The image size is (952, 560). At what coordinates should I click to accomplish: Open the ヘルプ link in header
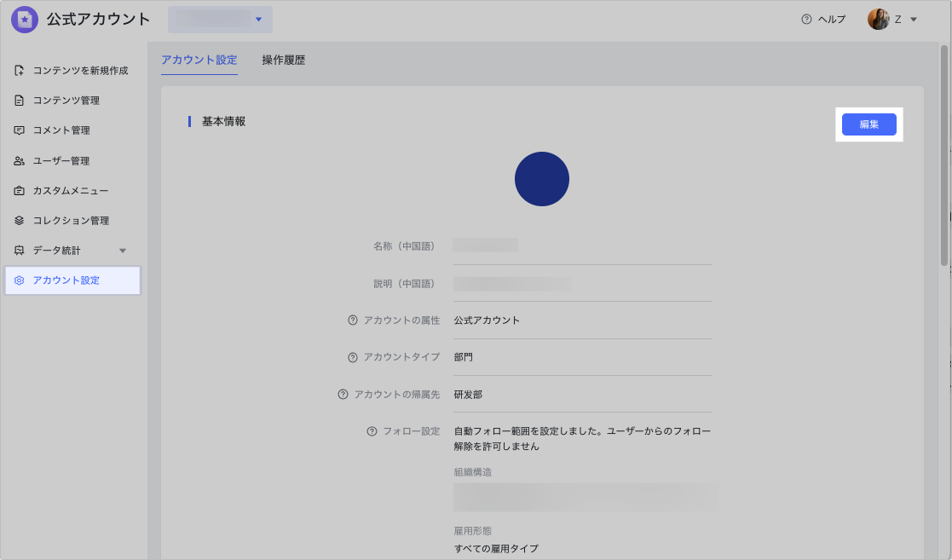point(823,20)
